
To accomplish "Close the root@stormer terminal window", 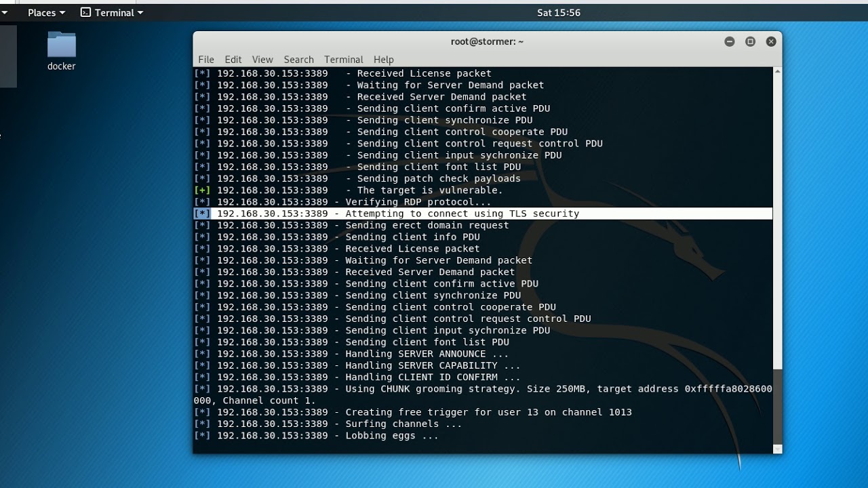I will (771, 41).
